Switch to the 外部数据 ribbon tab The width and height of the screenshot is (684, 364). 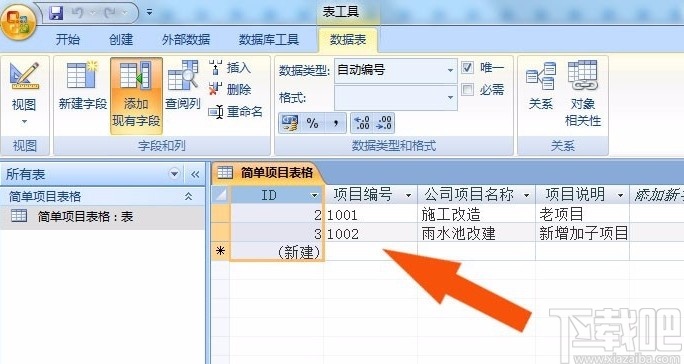pos(186,40)
